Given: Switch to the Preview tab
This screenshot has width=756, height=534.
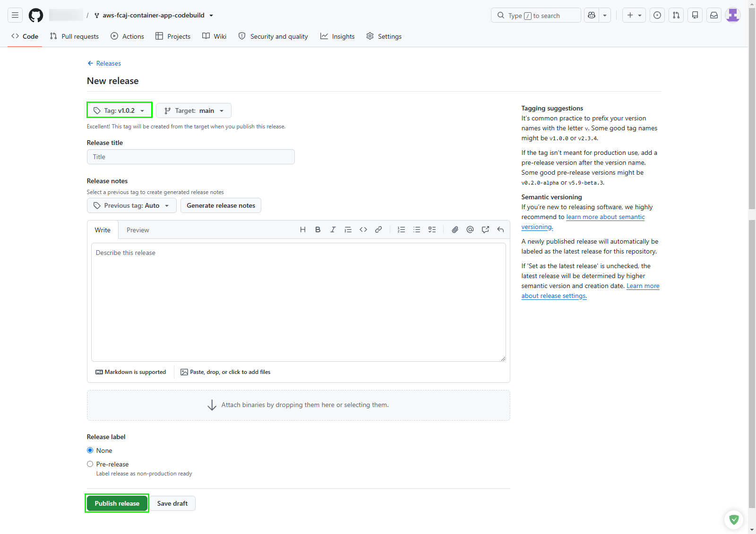Looking at the screenshot, I should click(x=138, y=230).
